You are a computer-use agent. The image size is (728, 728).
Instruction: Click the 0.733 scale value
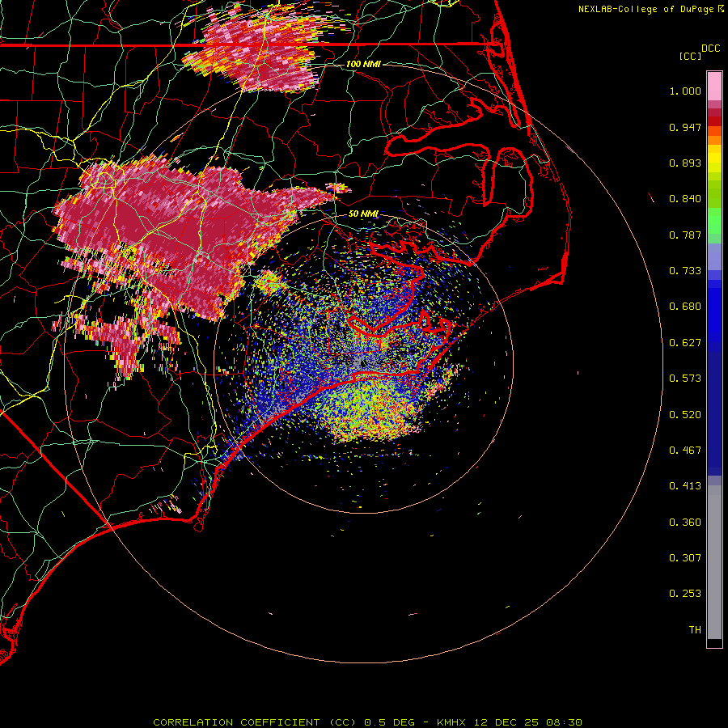(685, 271)
